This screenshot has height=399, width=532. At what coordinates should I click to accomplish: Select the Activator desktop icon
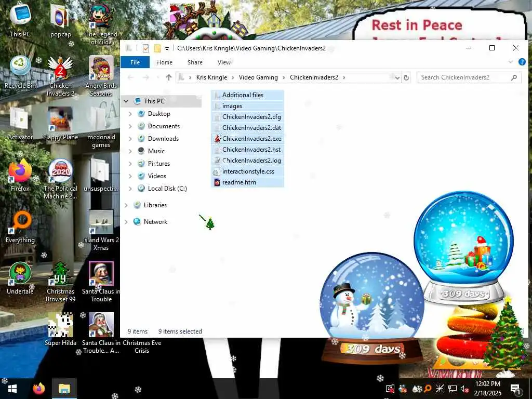pos(20,124)
